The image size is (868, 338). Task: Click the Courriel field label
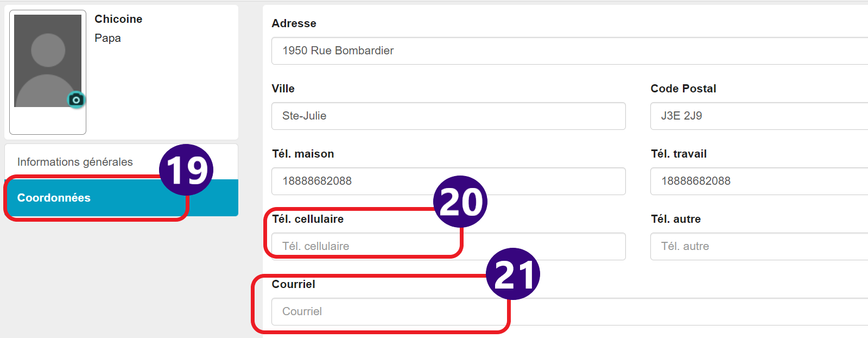[x=293, y=284]
